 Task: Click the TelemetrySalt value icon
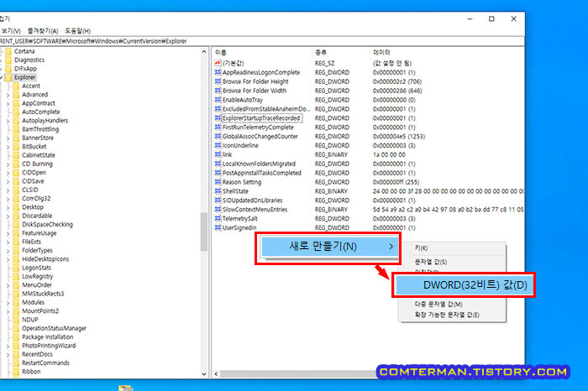pyautogui.click(x=218, y=219)
